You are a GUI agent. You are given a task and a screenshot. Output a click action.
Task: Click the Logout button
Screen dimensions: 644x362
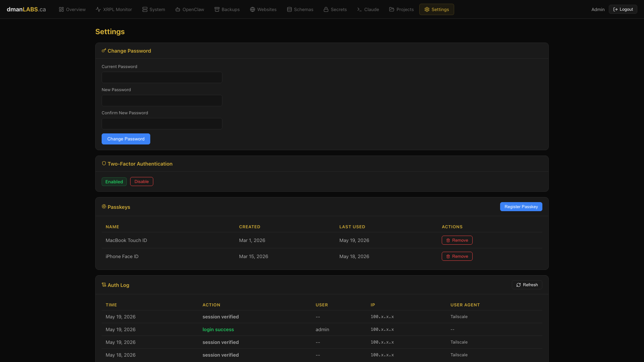click(x=623, y=9)
